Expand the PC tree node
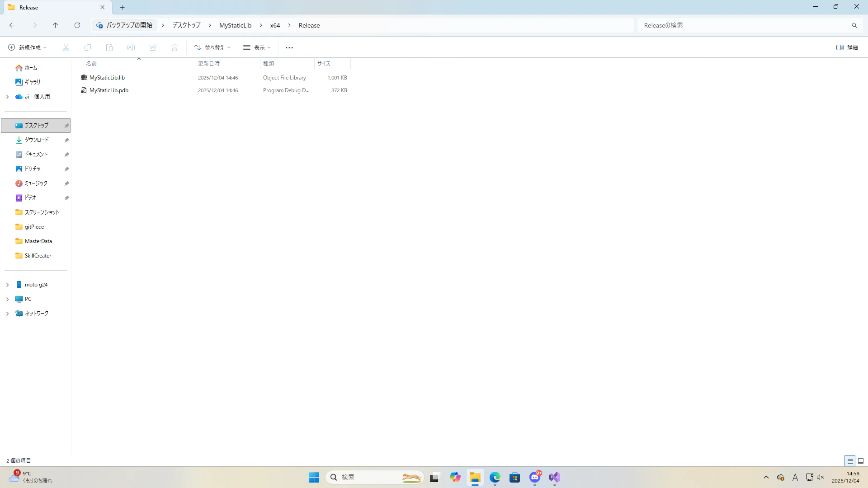Viewport: 868px width, 488px height. [x=7, y=299]
